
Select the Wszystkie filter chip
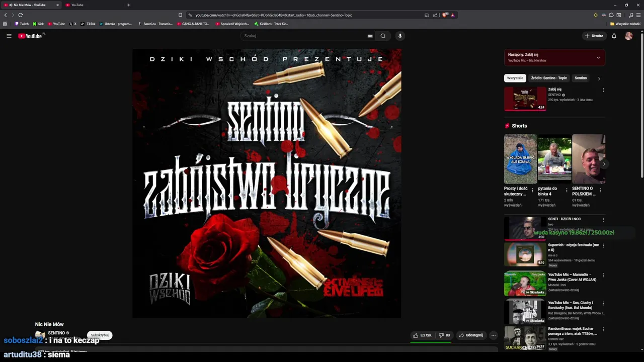tap(515, 78)
